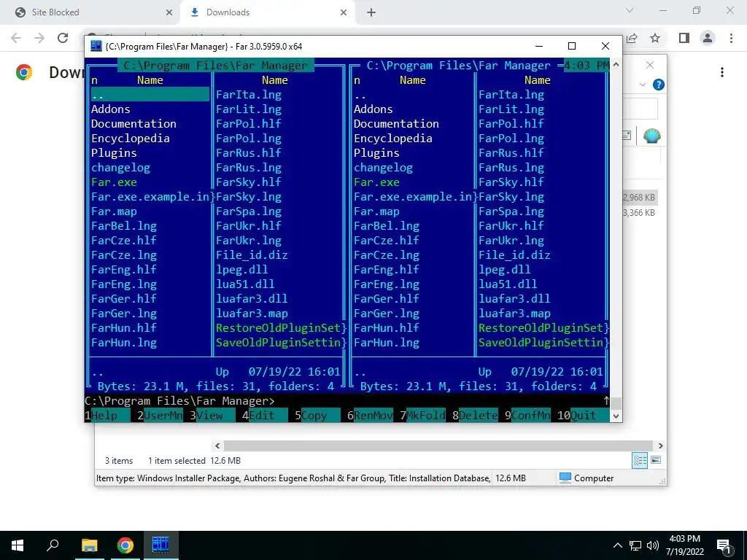Open notification center icon
The width and height of the screenshot is (747, 560).
coord(724,545)
